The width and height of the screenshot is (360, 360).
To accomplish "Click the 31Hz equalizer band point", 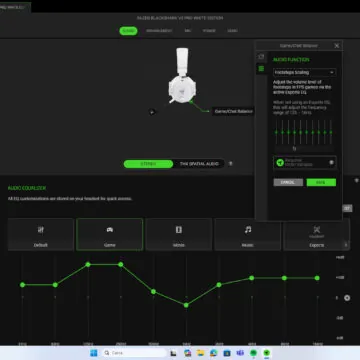I will [x=22, y=285].
